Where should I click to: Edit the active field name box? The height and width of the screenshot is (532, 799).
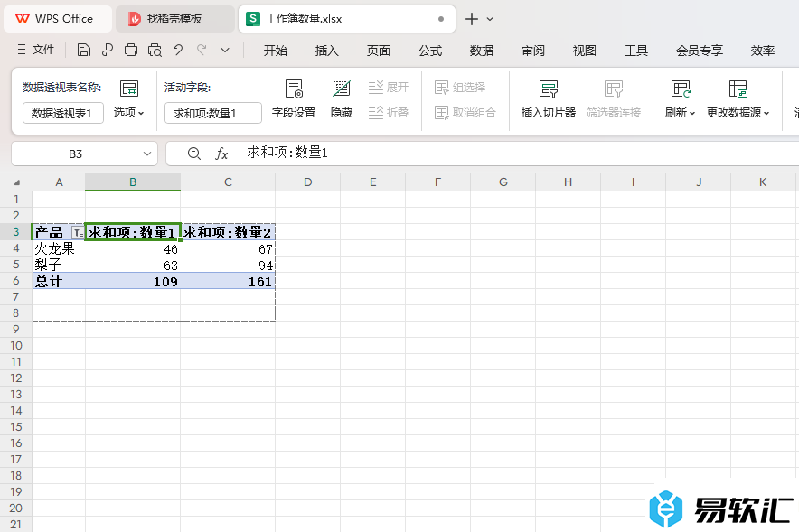pyautogui.click(x=213, y=113)
